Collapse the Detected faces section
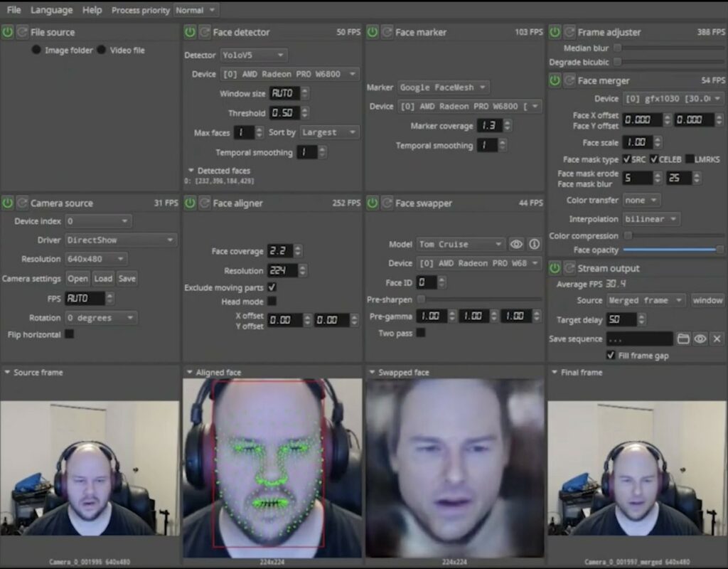Image resolution: width=728 pixels, height=569 pixels. click(191, 171)
